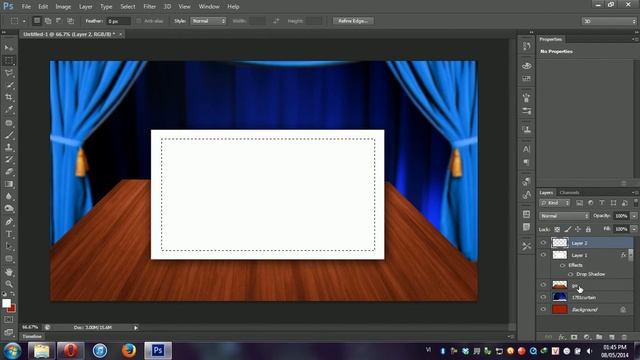This screenshot has width=640, height=360.
Task: Click the foreground color swatch
Action: click(6, 303)
